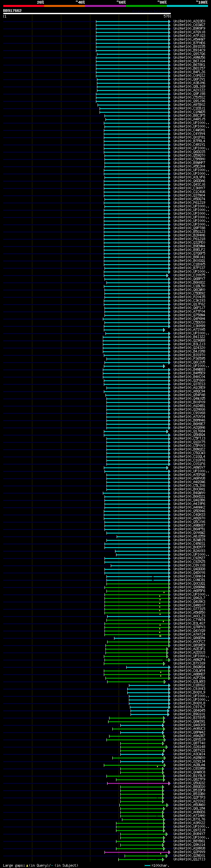The height and width of the screenshot is (868, 211).
Task: Select the UniRef100_A0CLZ3 label
Action: (x=189, y=616)
